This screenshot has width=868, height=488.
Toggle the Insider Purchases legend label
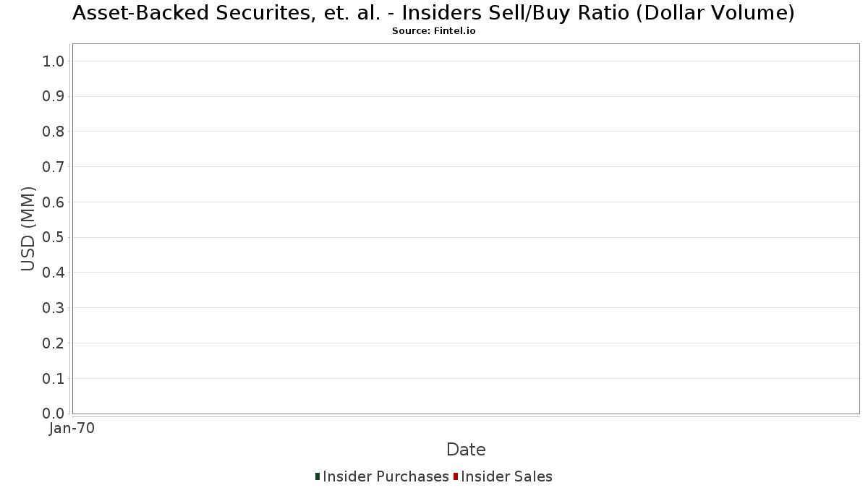coord(386,476)
